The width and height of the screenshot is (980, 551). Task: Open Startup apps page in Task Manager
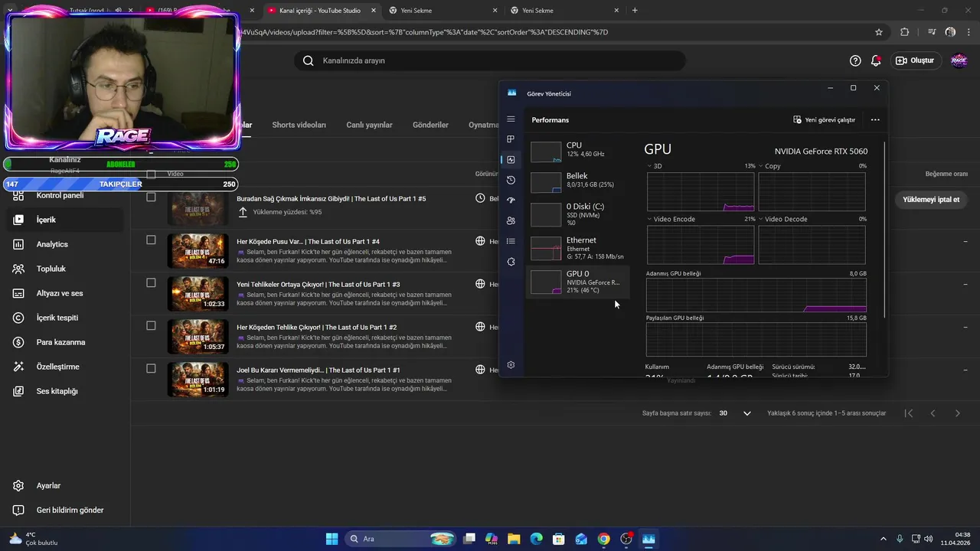coord(511,201)
